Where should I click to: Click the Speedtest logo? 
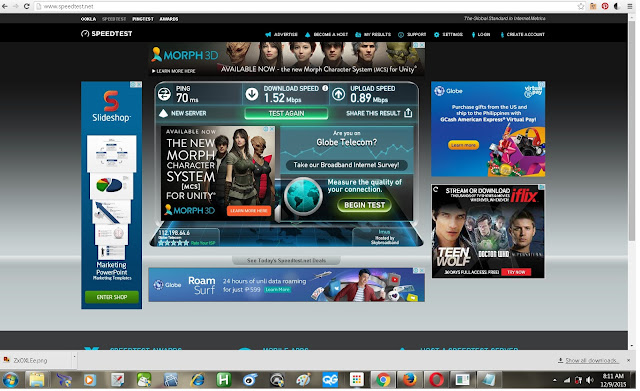[x=107, y=33]
